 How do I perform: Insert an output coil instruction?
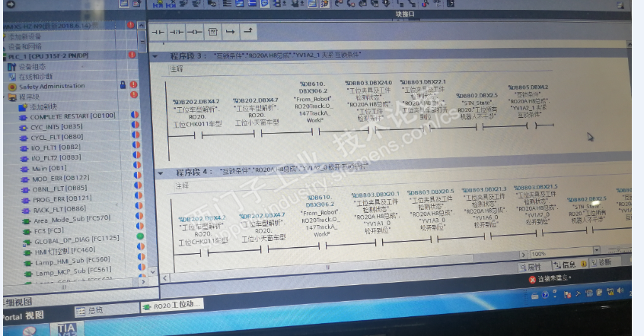coord(194,32)
